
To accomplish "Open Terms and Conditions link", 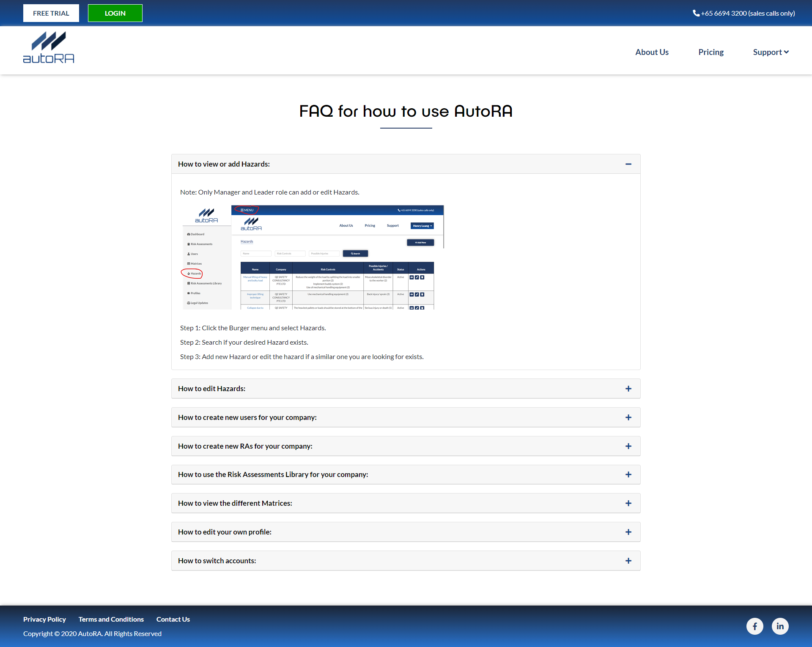I will (111, 619).
